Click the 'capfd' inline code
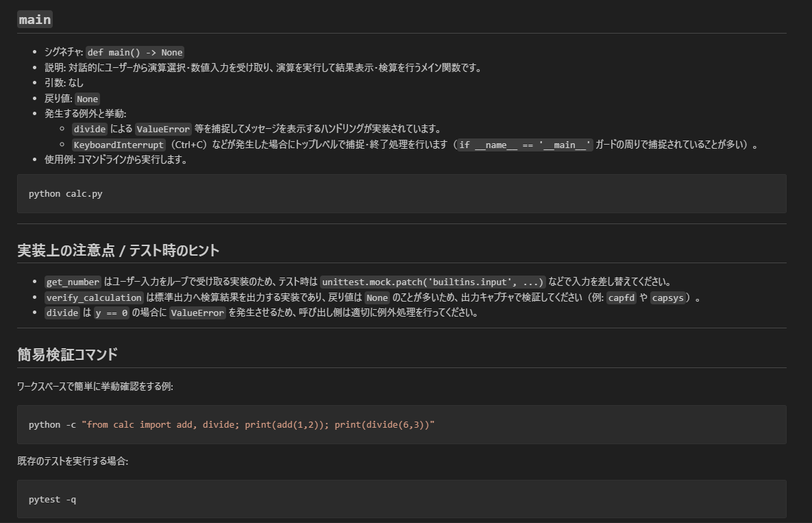The height and width of the screenshot is (523, 812). [621, 297]
